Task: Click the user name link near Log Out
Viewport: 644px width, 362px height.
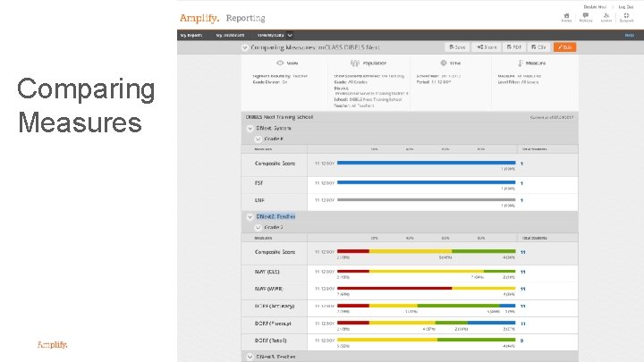Action: (x=595, y=7)
